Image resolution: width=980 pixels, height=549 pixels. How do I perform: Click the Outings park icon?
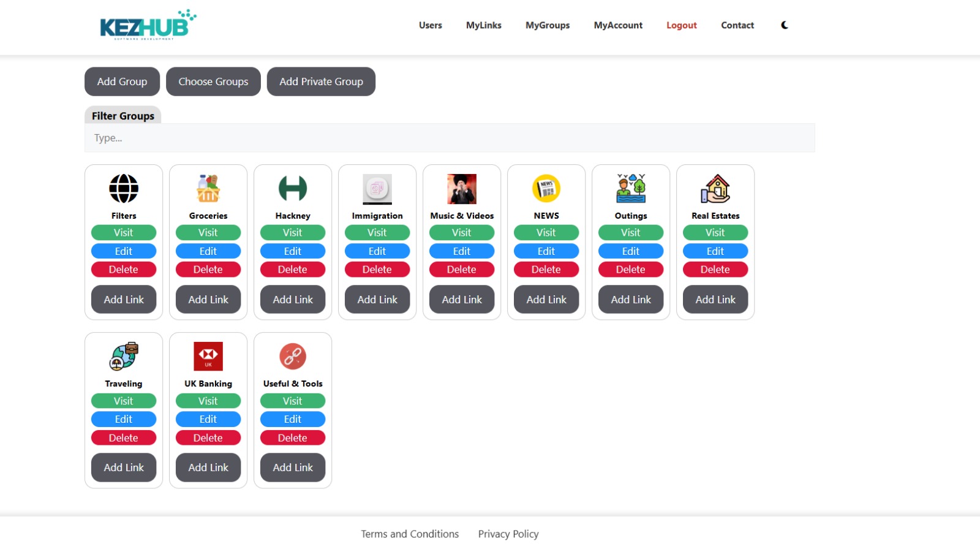click(x=631, y=188)
